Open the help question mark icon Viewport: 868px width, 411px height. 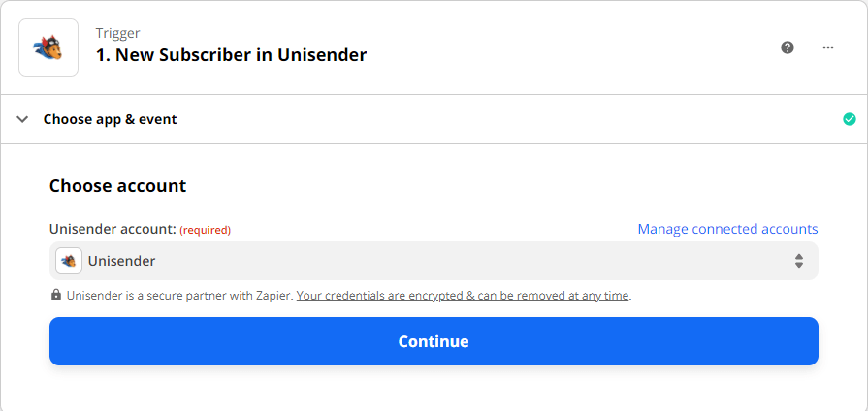click(x=788, y=47)
